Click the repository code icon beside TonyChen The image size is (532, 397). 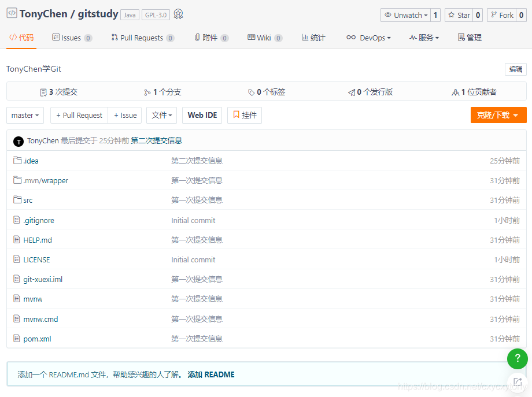coord(12,13)
